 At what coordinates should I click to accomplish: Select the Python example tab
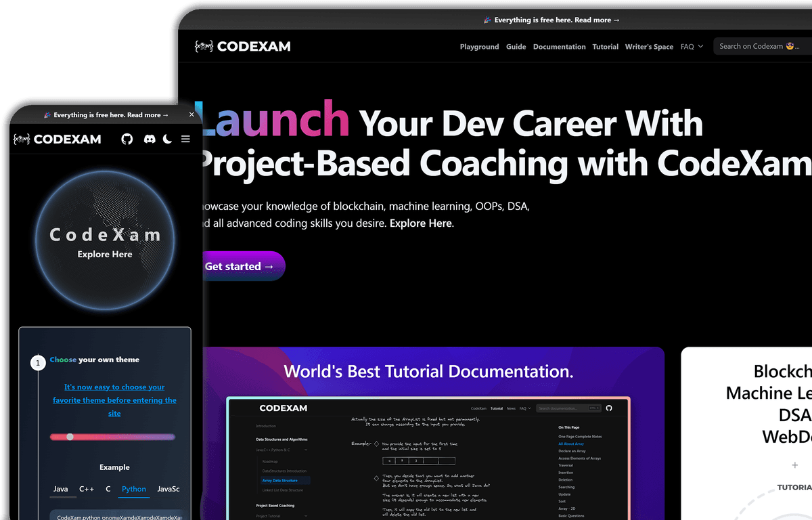[134, 489]
